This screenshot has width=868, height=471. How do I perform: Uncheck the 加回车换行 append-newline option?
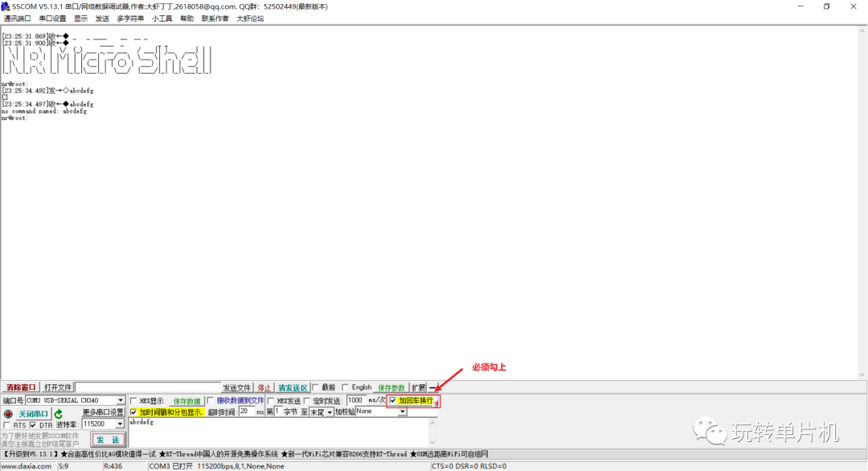click(392, 400)
